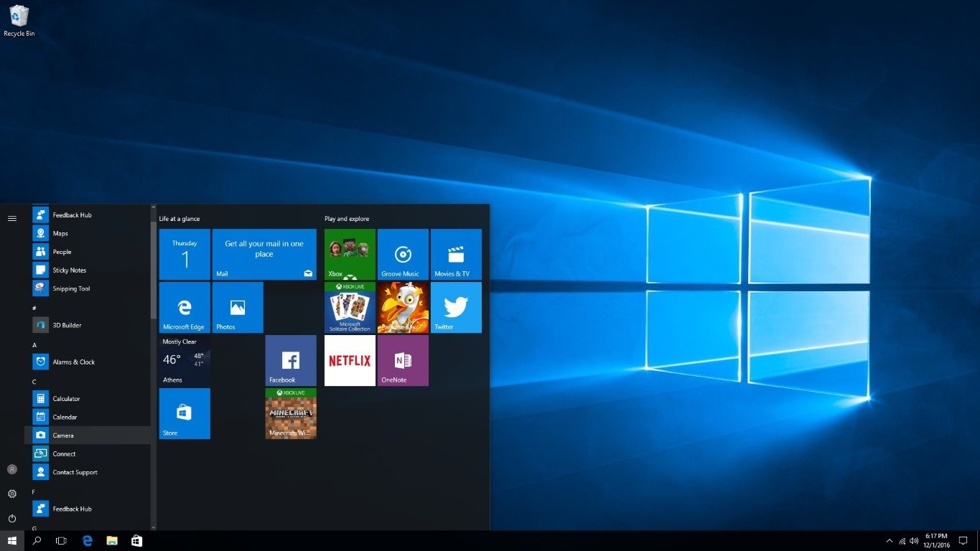Open Task View from the taskbar
This screenshot has height=551, width=980.
(x=62, y=541)
